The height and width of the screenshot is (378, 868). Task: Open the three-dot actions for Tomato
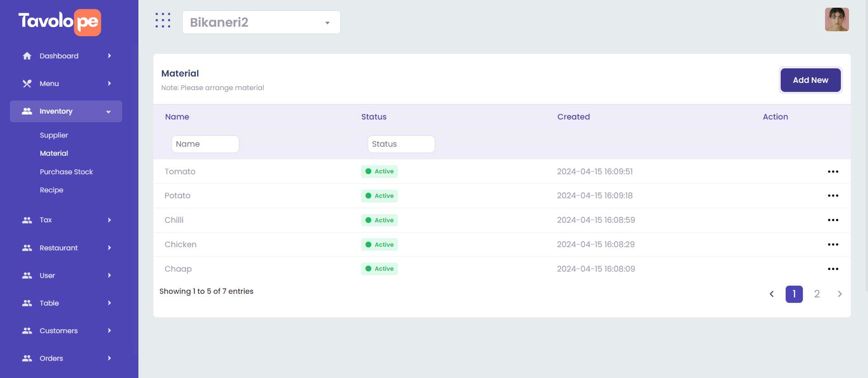tap(833, 172)
